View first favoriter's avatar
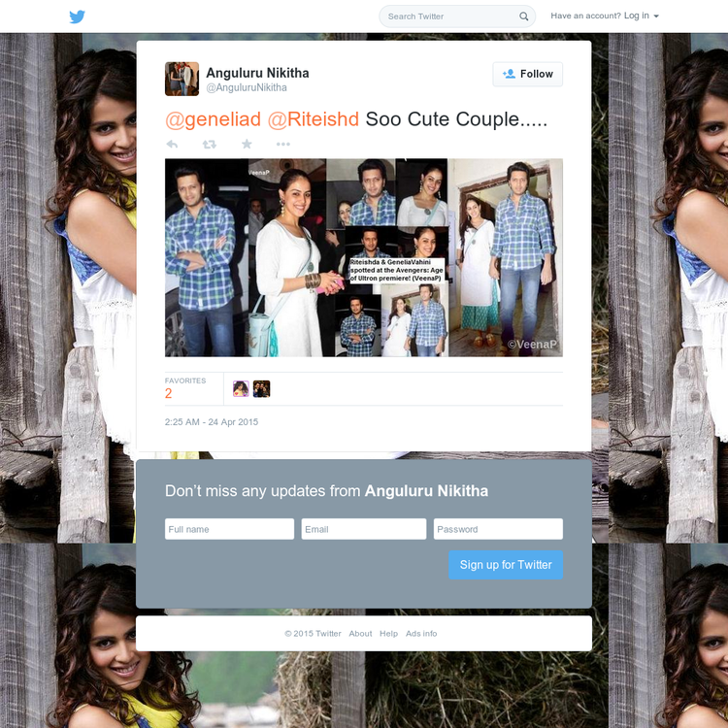 (241, 388)
